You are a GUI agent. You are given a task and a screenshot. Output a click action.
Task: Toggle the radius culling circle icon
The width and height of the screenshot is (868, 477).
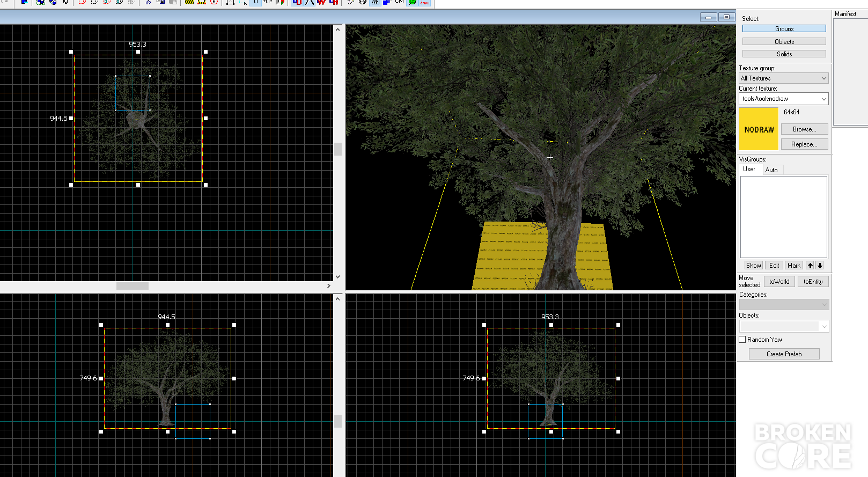pos(214,2)
